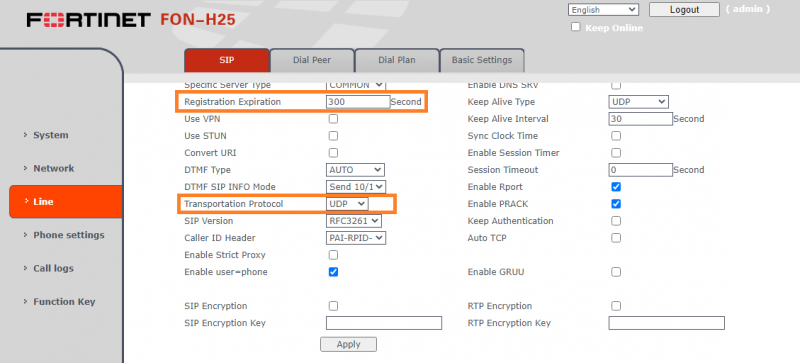The image size is (800, 363).
Task: Click the Apply button
Action: click(348, 344)
